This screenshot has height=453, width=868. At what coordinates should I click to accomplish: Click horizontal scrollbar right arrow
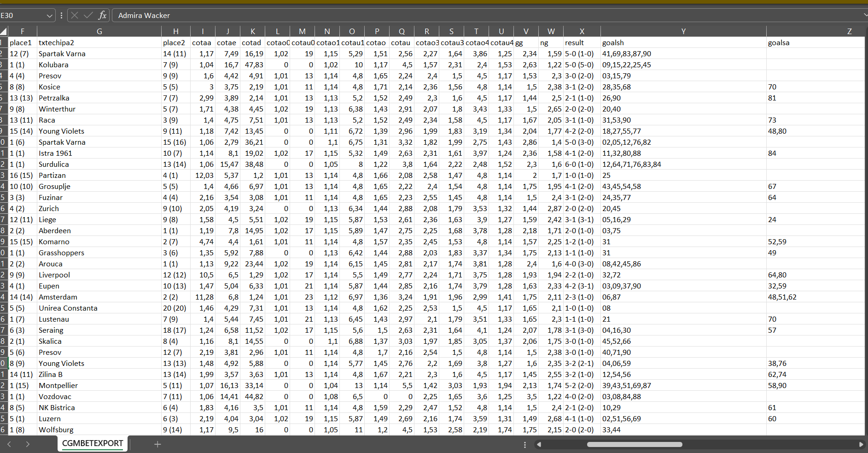click(861, 445)
